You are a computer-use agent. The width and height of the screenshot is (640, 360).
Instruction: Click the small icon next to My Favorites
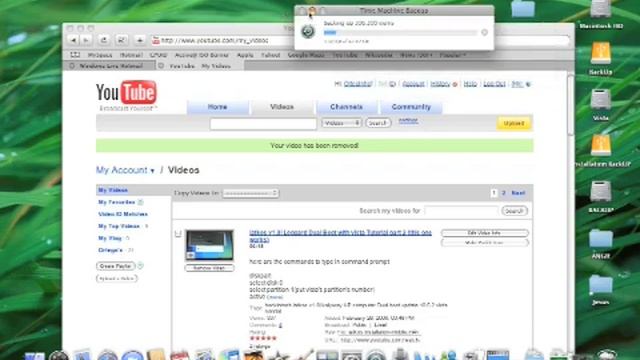[140, 202]
